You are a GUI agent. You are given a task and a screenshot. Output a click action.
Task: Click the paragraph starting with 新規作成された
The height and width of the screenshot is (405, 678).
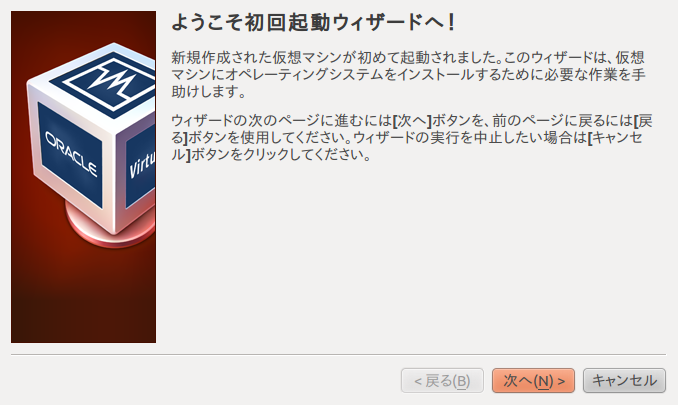point(408,74)
